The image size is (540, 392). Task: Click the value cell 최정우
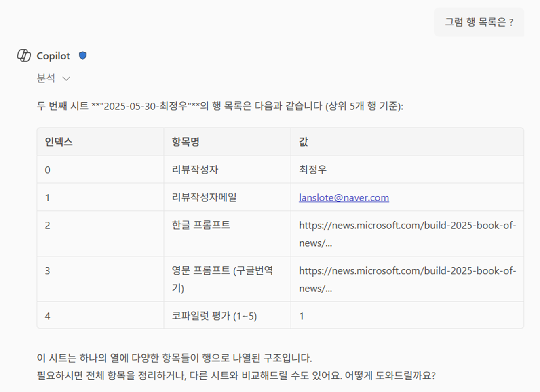coord(407,170)
